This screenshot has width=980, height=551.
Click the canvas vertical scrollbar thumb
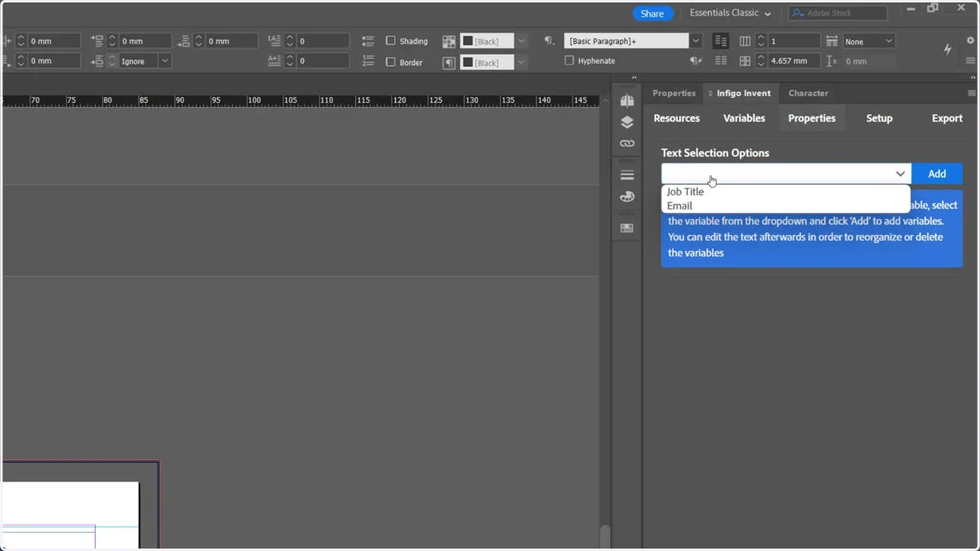[605, 537]
